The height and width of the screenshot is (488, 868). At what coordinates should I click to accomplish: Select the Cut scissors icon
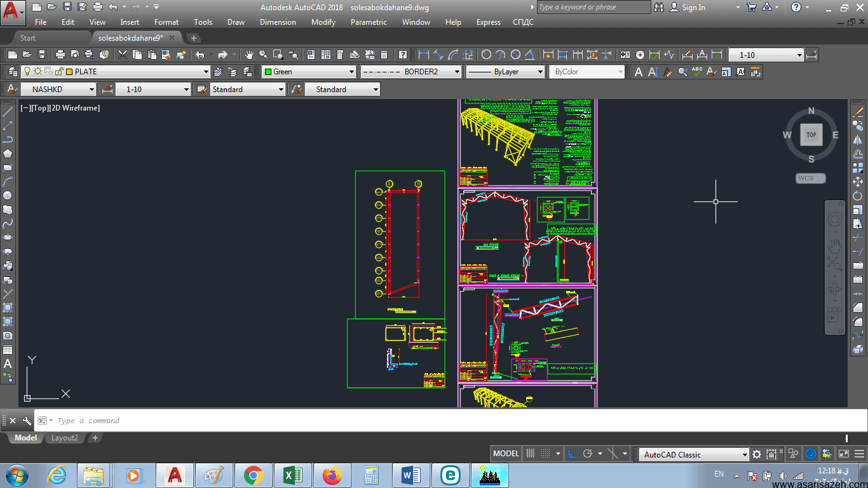[123, 55]
